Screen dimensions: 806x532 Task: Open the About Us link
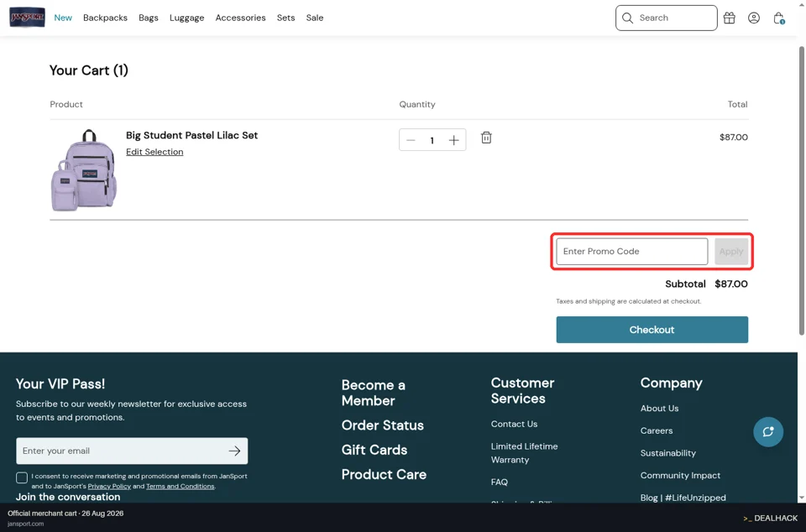click(660, 409)
